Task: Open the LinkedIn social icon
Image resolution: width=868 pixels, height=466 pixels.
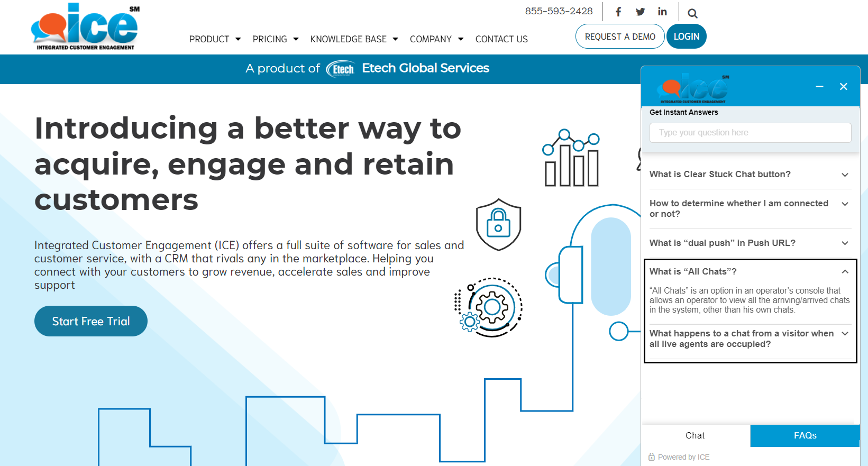Action: 662,12
